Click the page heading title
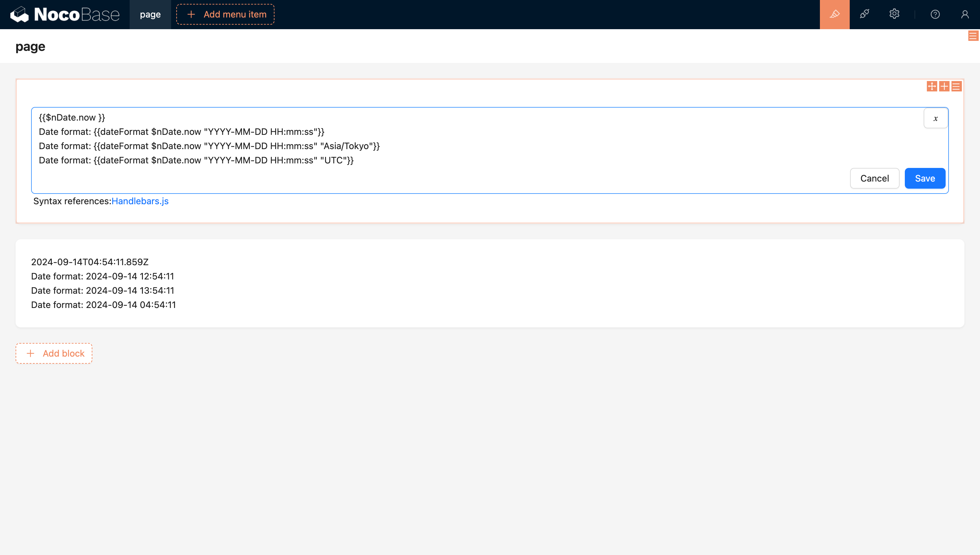 click(x=30, y=46)
